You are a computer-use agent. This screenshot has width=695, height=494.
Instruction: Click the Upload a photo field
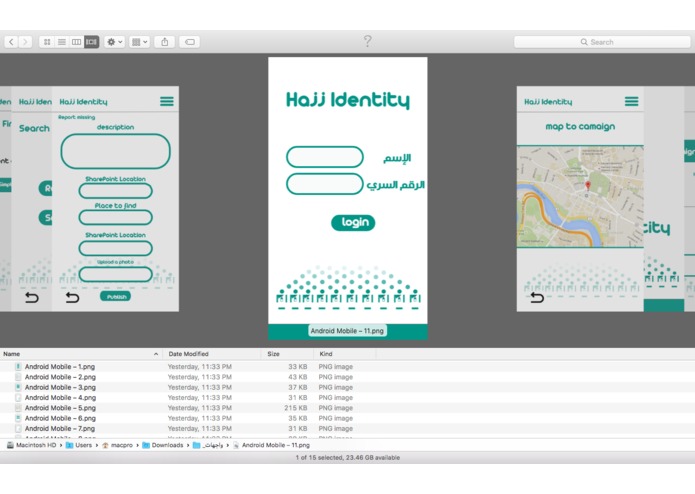tap(116, 274)
